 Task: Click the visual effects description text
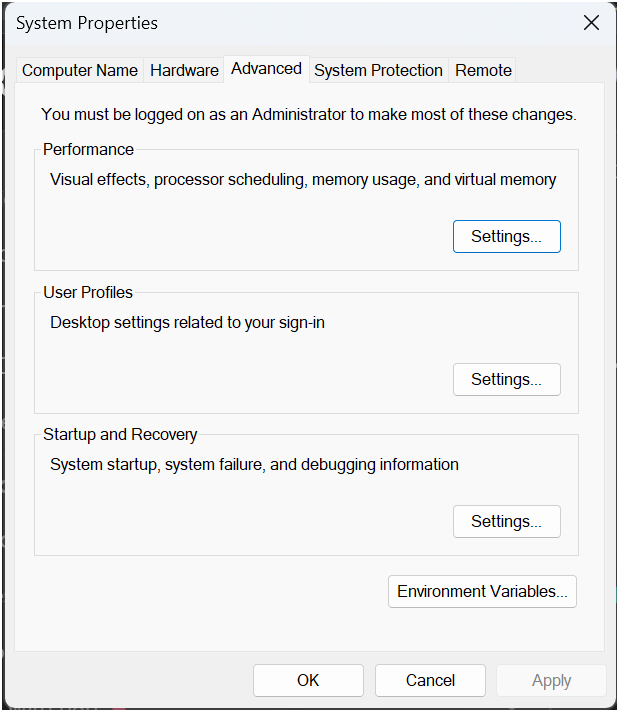303,180
